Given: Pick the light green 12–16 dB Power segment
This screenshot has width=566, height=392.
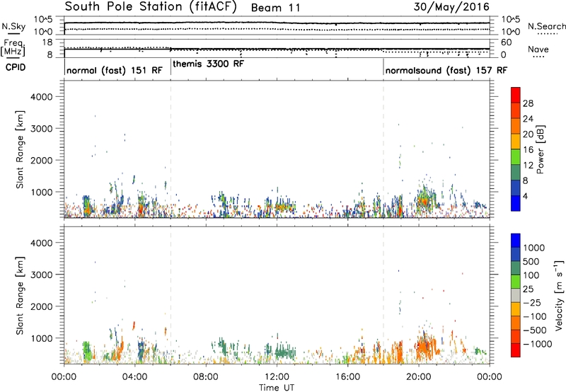Looking at the screenshot, I should (x=516, y=156).
